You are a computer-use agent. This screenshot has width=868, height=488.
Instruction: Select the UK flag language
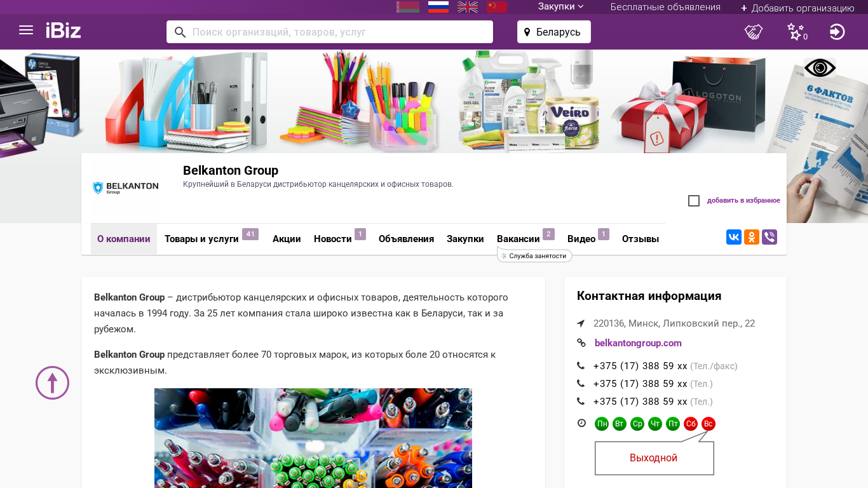point(468,7)
